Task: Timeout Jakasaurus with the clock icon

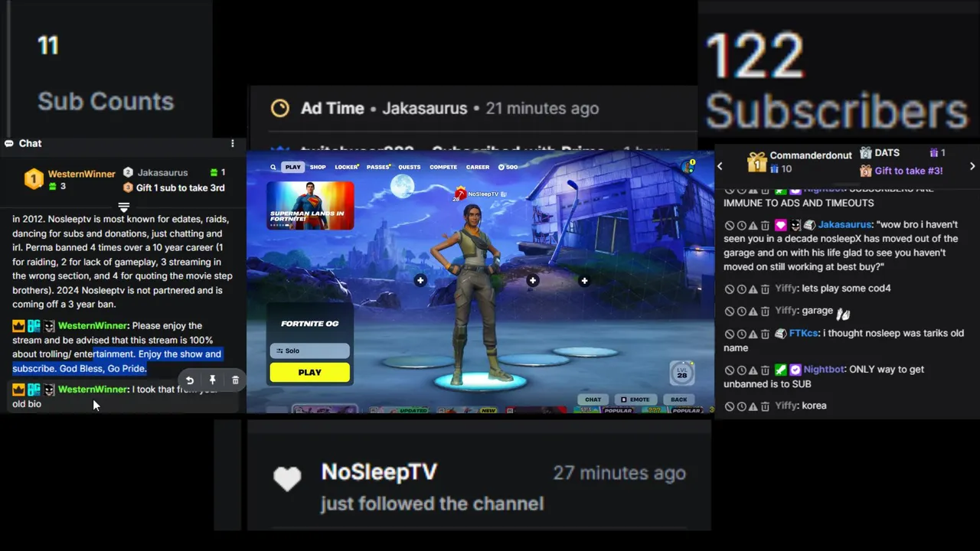Action: 741,226
